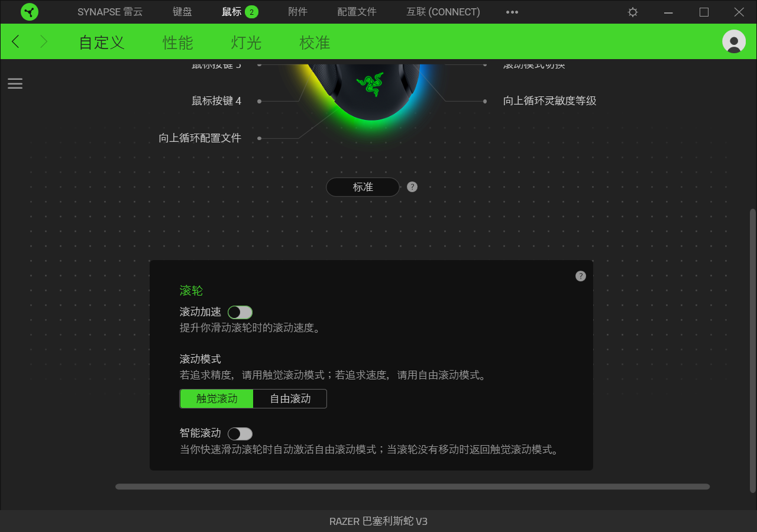Click the Razer logo in the title bar
The width and height of the screenshot is (757, 532).
point(30,12)
